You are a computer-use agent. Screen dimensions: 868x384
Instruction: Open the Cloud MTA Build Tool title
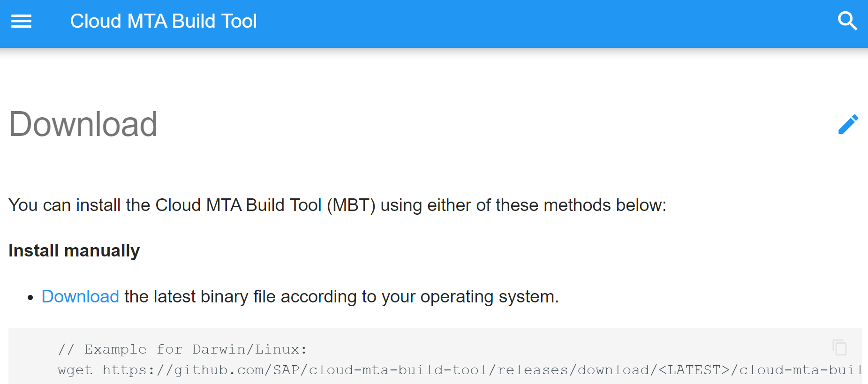coord(163,21)
